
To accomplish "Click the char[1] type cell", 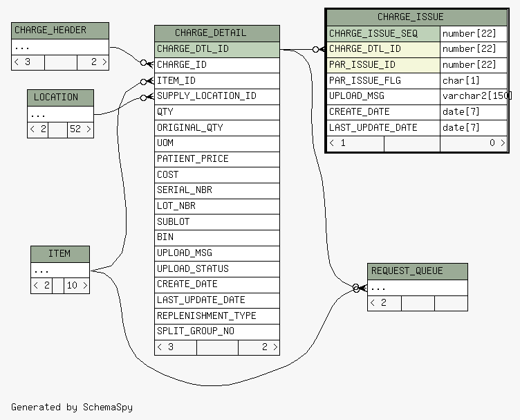I will pos(474,81).
